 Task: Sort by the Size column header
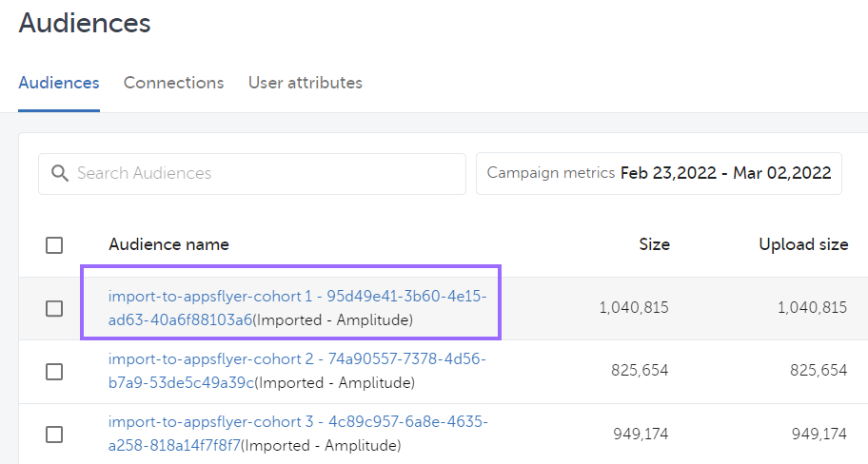(x=654, y=244)
